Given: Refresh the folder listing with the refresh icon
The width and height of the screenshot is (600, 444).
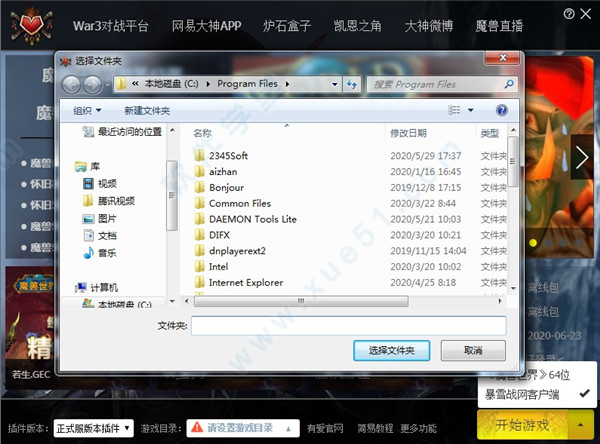Looking at the screenshot, I should click(352, 84).
